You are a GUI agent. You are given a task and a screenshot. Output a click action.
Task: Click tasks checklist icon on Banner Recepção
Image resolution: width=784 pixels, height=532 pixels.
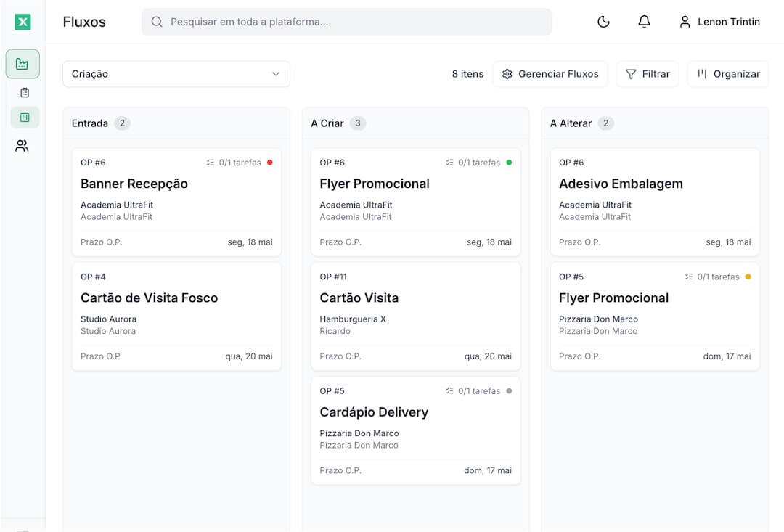[x=211, y=163]
